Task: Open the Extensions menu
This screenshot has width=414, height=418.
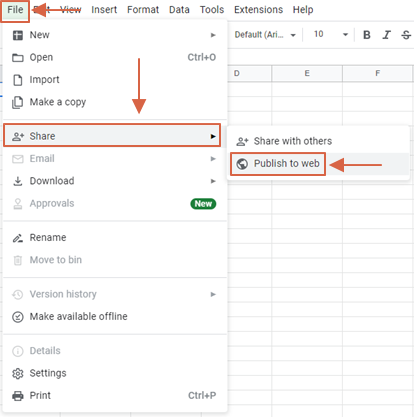Action: tap(258, 10)
